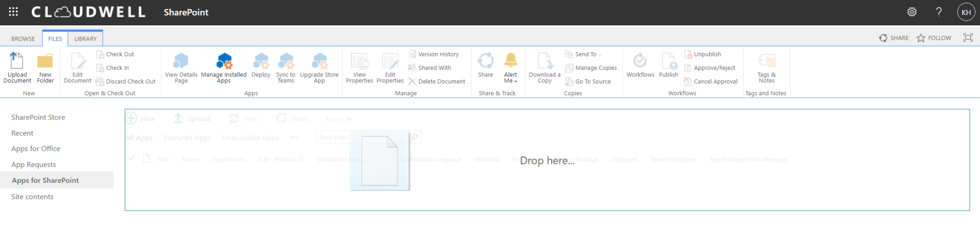Image resolution: width=980 pixels, height=235 pixels.
Task: Expand the Send To dropdown
Action: 583,54
